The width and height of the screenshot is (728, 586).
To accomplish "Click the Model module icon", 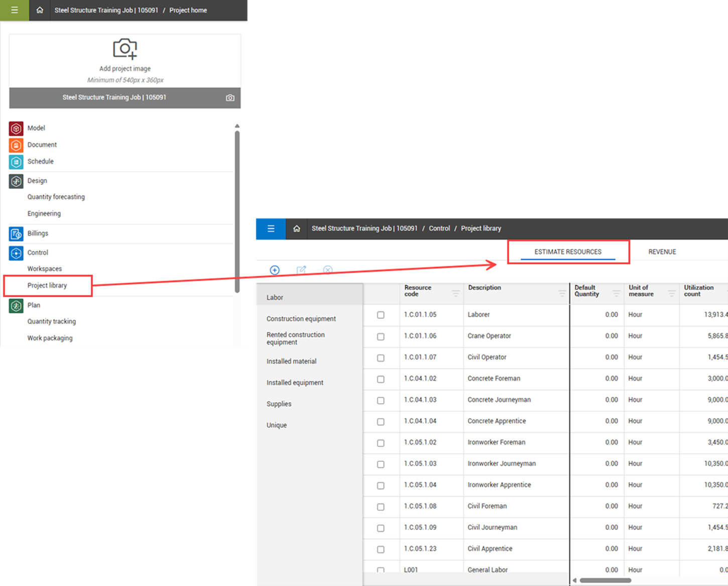I will [x=16, y=129].
